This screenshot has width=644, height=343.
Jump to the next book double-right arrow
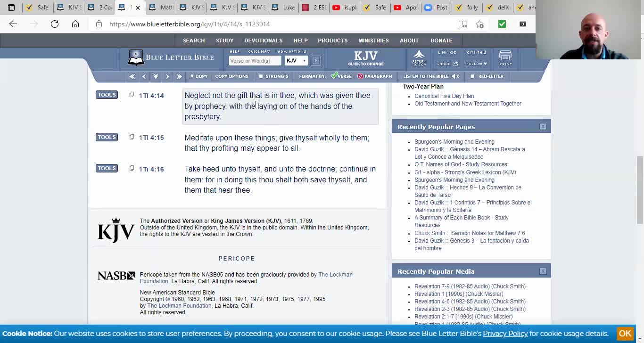[x=179, y=76]
